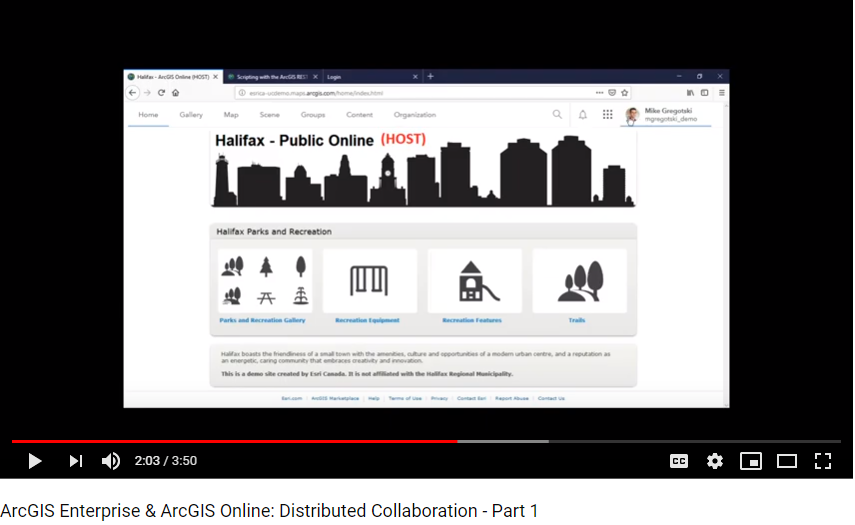Seek on the red video progress bar
855x525 pixels.
point(234,441)
